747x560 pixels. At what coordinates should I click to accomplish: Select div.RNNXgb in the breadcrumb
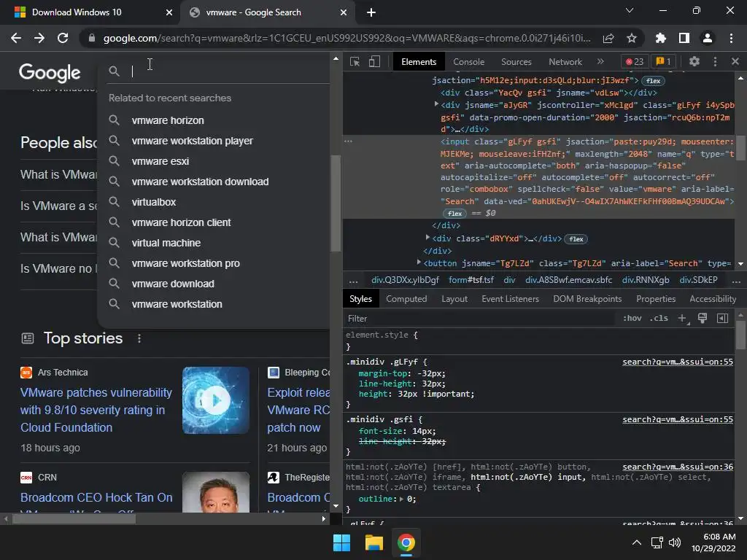coord(646,280)
